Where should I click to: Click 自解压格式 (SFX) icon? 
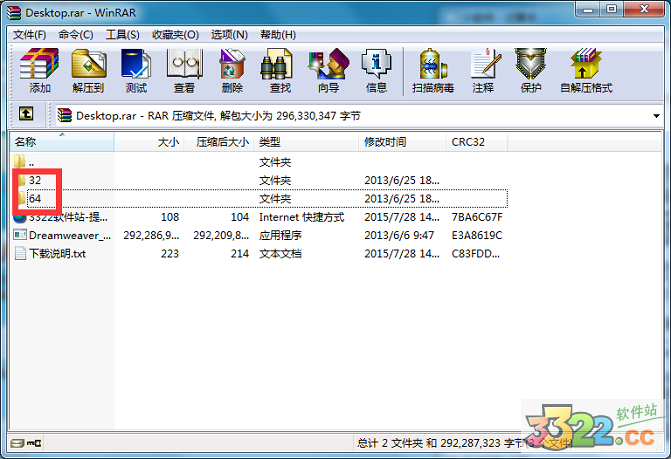click(x=586, y=70)
